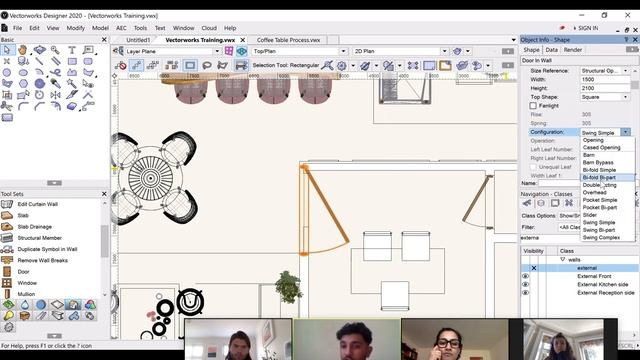Select the Freehand tool

click(x=56, y=73)
